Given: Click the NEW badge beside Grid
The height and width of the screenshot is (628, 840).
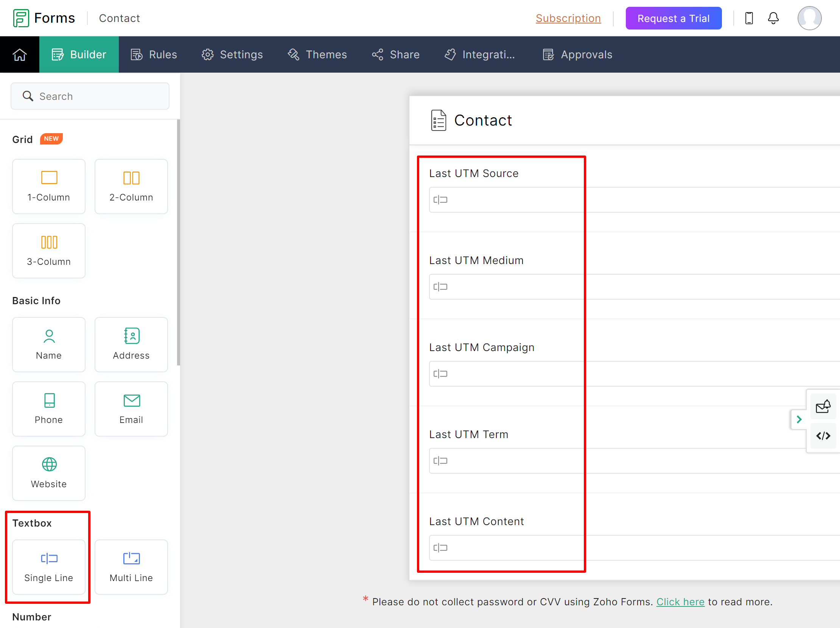Looking at the screenshot, I should (x=51, y=138).
